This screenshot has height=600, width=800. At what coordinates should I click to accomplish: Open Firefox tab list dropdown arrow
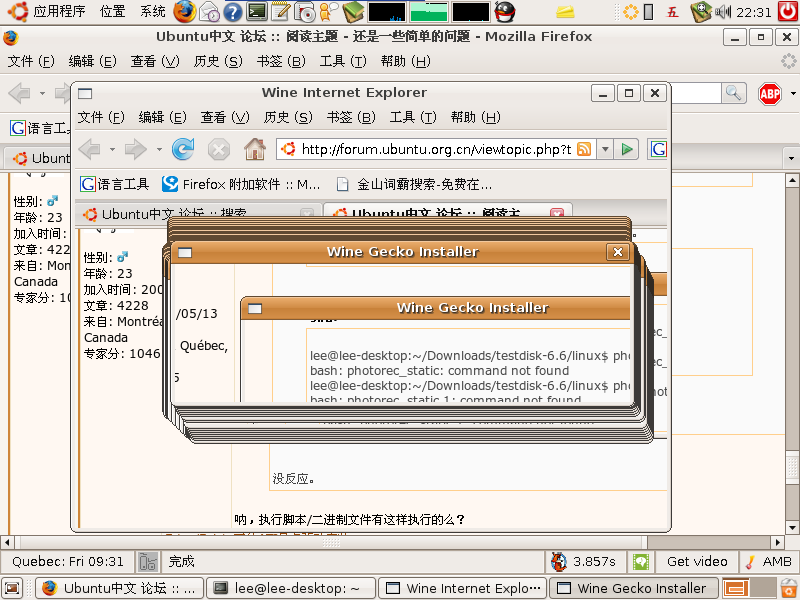coord(791,158)
